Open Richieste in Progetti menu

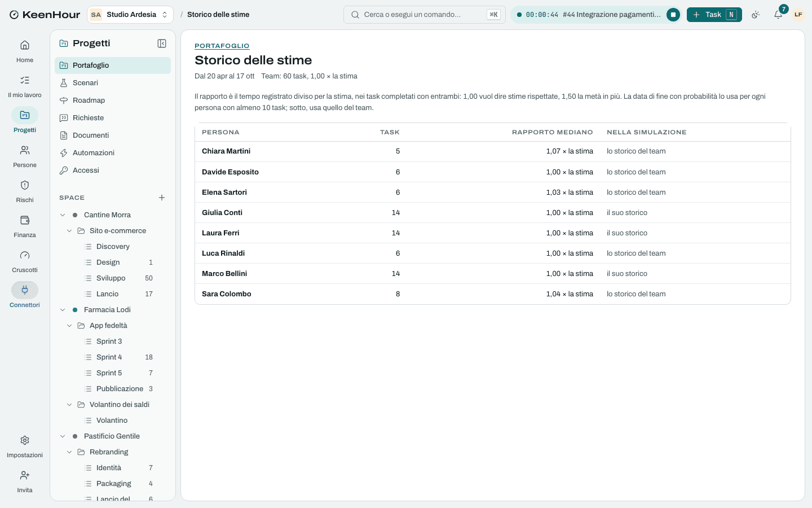coord(113,118)
